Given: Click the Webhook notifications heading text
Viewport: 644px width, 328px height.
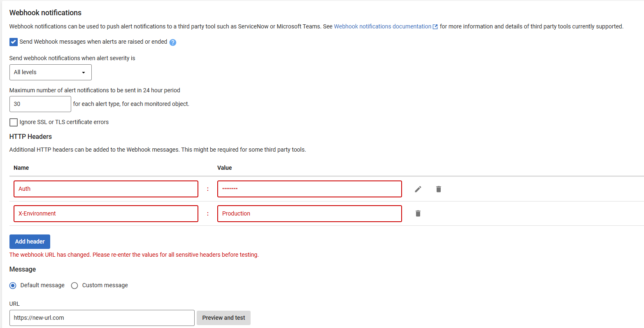Looking at the screenshot, I should [45, 13].
